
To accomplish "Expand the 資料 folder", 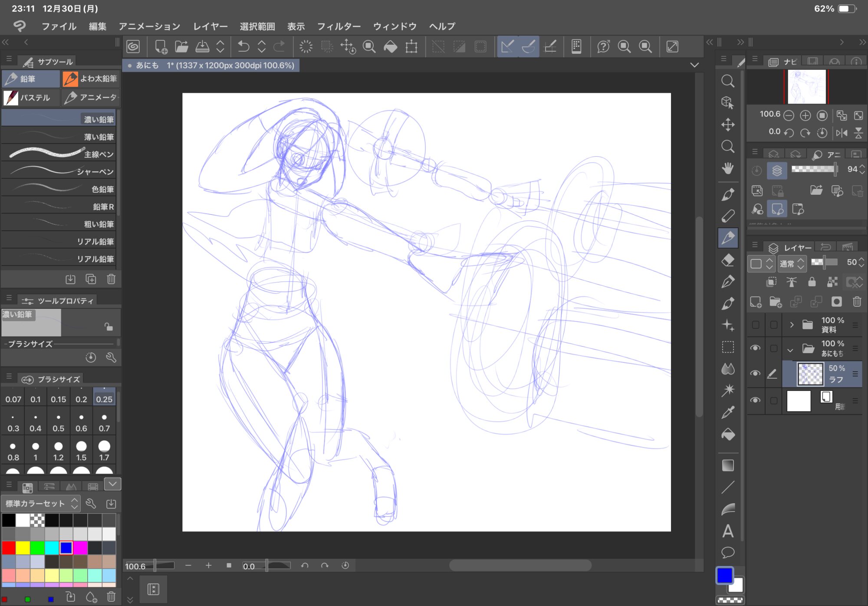I will tap(792, 324).
